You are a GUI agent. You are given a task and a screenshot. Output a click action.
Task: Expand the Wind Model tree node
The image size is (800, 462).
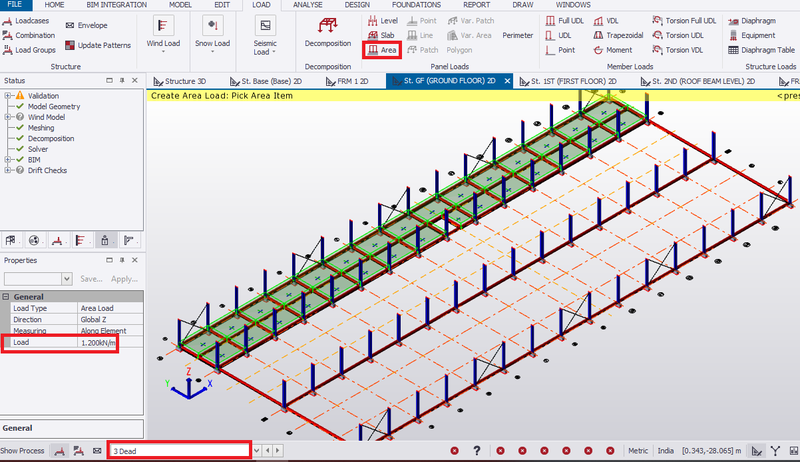point(7,117)
